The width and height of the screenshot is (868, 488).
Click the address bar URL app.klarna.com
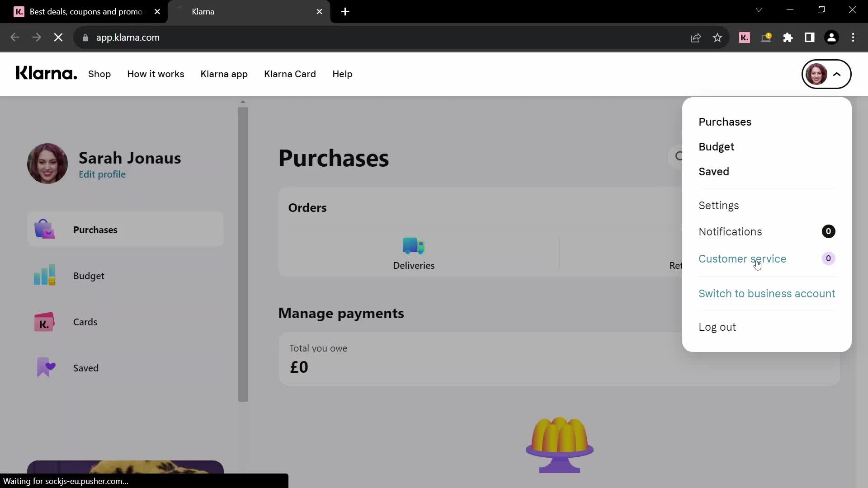coord(127,38)
